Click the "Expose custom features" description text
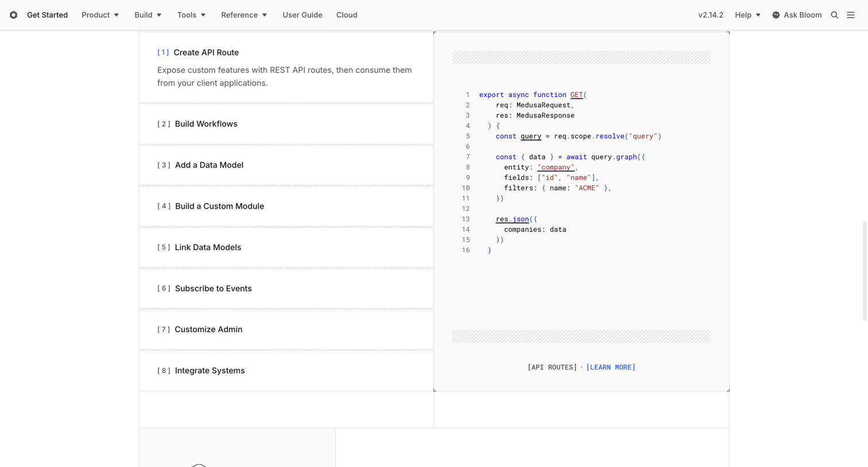 (285, 76)
